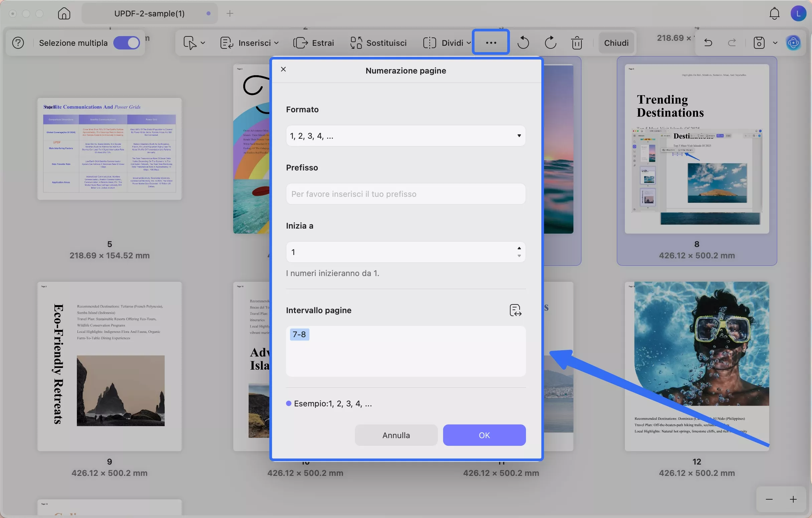Switch to the UPDF-2-sample(1) tab

pos(149,13)
